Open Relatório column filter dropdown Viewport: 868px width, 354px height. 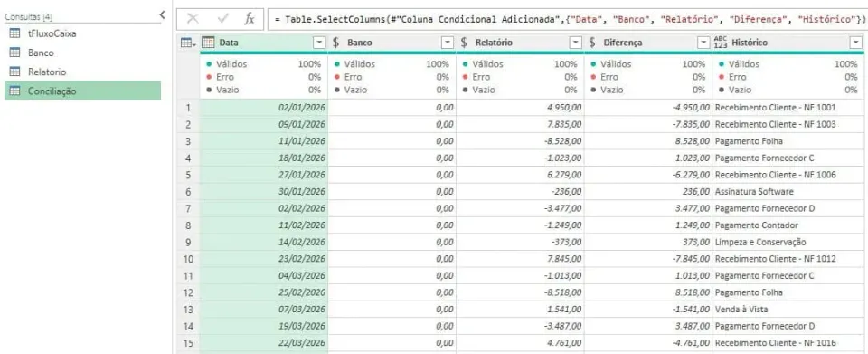pyautogui.click(x=576, y=43)
